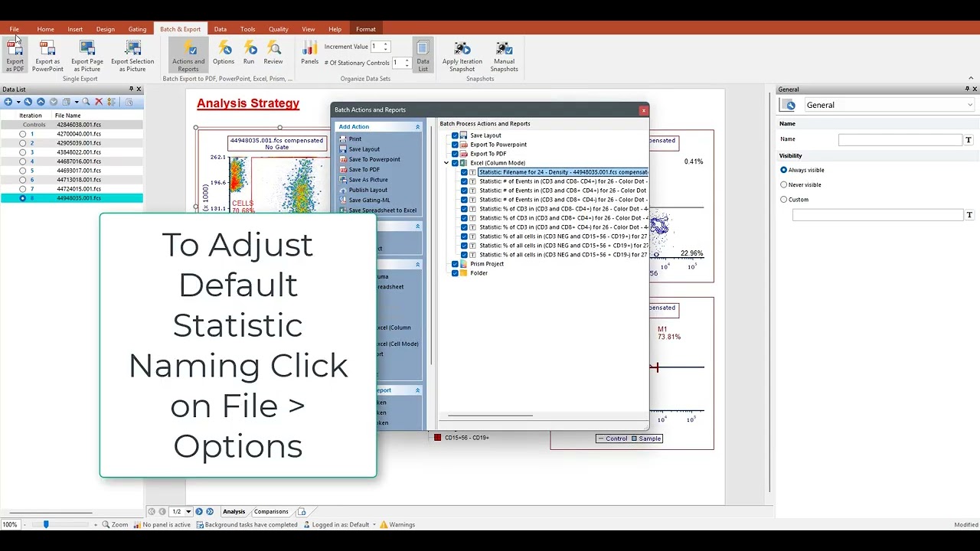Screen dimensions: 980x551
Task: Uncheck Prism Project batch action
Action: (x=455, y=264)
